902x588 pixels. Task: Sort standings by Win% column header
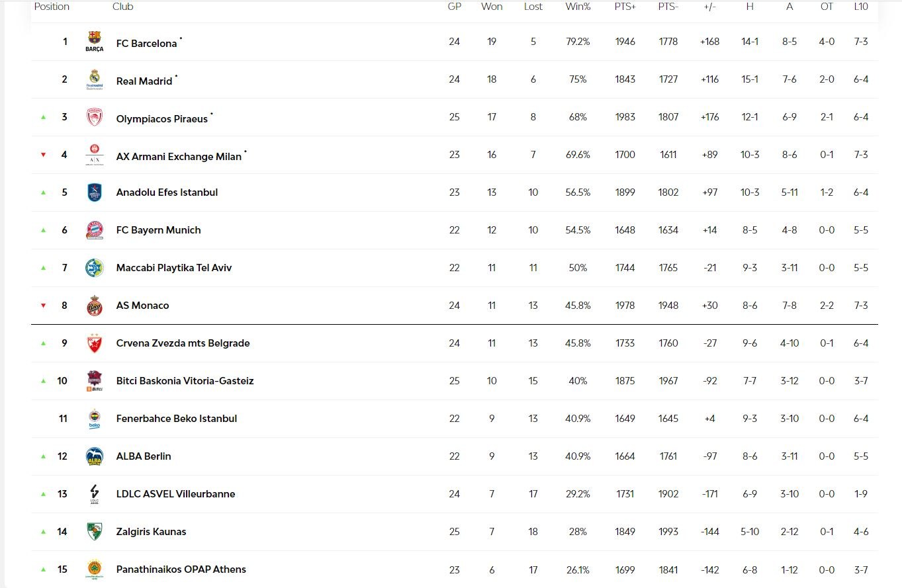pyautogui.click(x=578, y=7)
